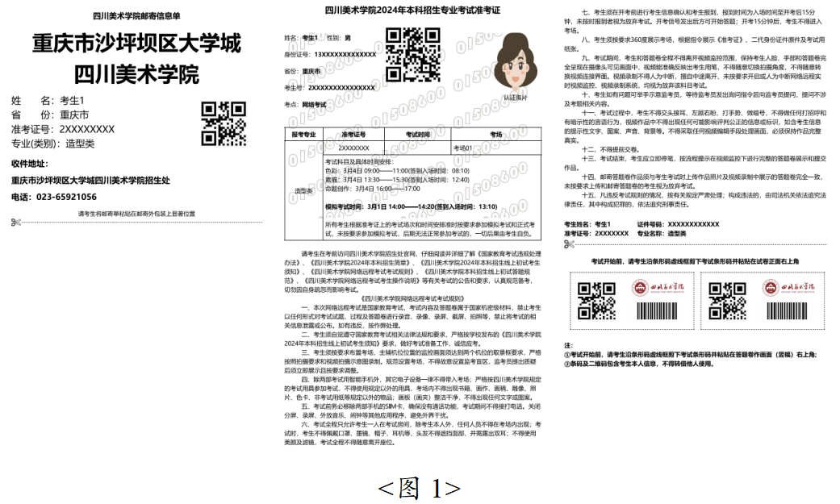
Task: Click the QR code on the mailing slip
Action: point(224,123)
